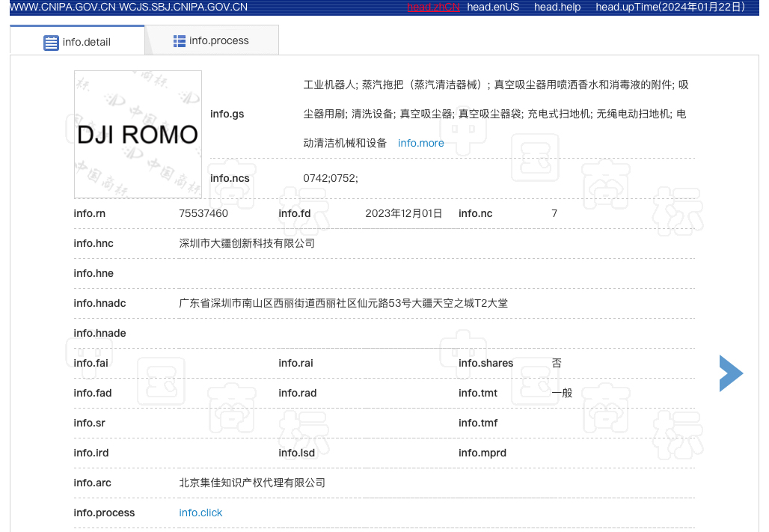
Task: Select registration number 75537460
Action: [203, 213]
